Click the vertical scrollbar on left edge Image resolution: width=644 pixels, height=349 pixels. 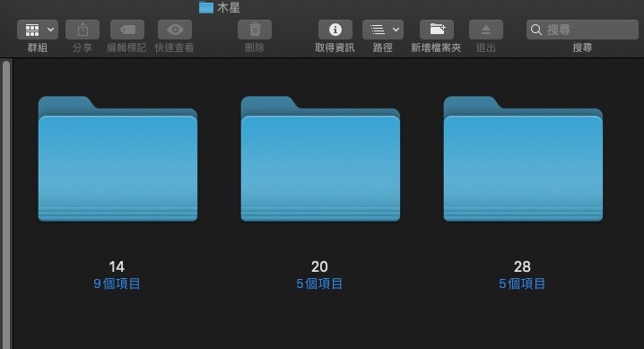[5, 204]
